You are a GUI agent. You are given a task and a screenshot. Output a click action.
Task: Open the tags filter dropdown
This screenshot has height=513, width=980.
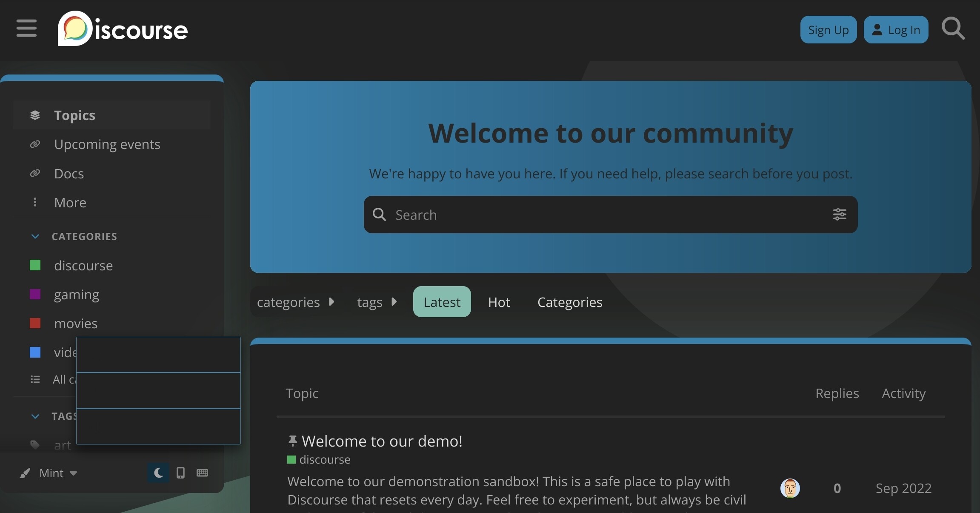click(x=377, y=302)
